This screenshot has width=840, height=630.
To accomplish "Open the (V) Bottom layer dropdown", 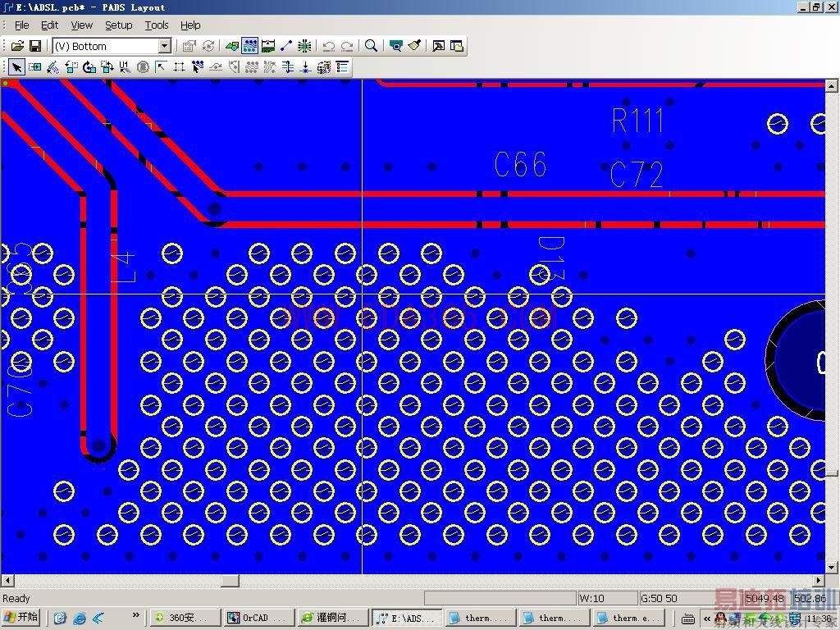I will (165, 46).
